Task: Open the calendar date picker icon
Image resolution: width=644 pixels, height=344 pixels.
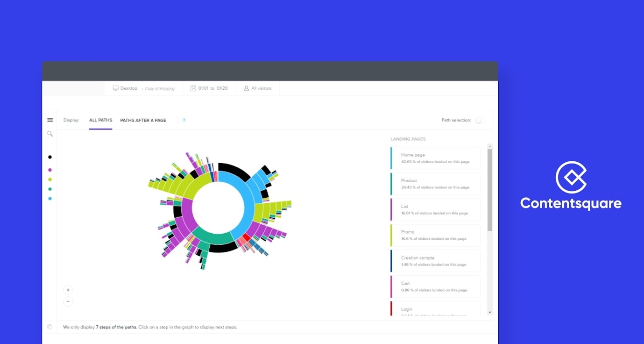Action: (194, 88)
